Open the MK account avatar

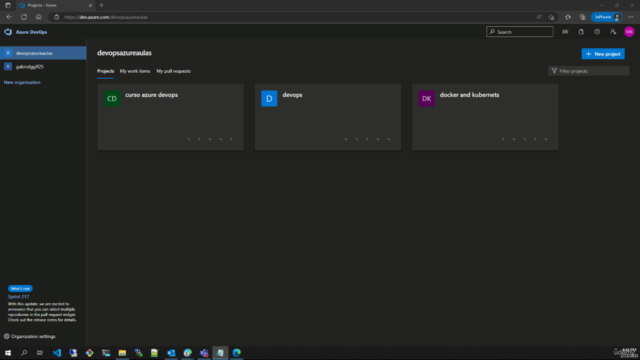coord(629,32)
